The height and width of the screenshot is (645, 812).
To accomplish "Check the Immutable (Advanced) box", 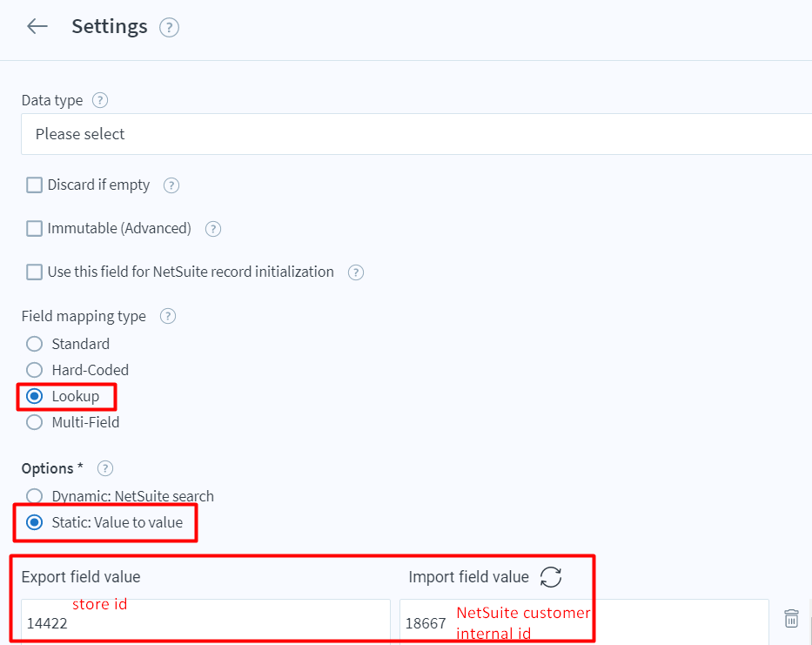I will 34,228.
